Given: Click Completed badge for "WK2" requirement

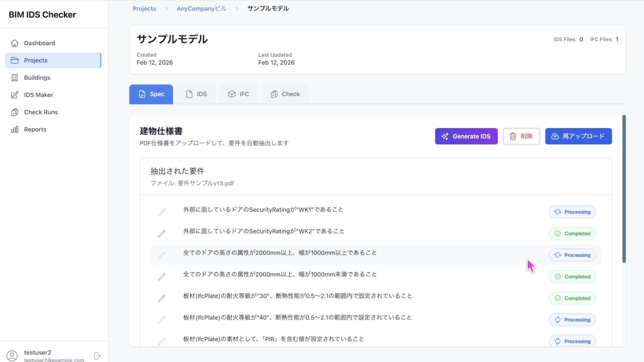Looking at the screenshot, I should 572,233.
